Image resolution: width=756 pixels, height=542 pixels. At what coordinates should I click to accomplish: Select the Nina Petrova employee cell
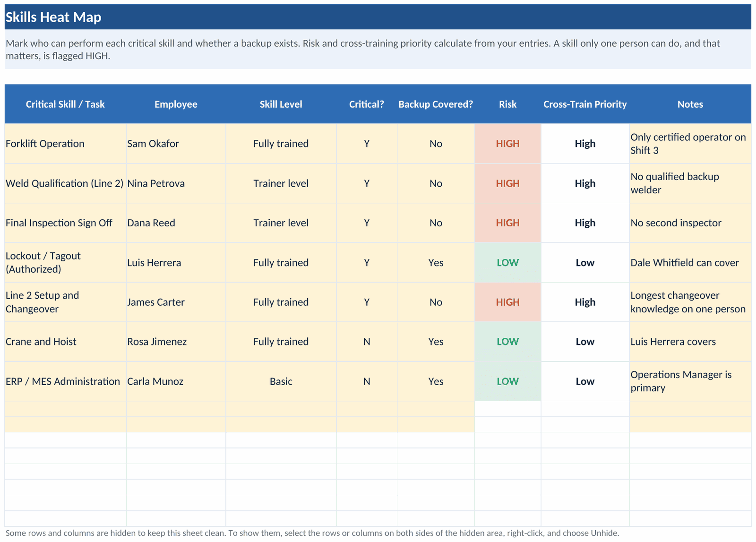coord(176,183)
